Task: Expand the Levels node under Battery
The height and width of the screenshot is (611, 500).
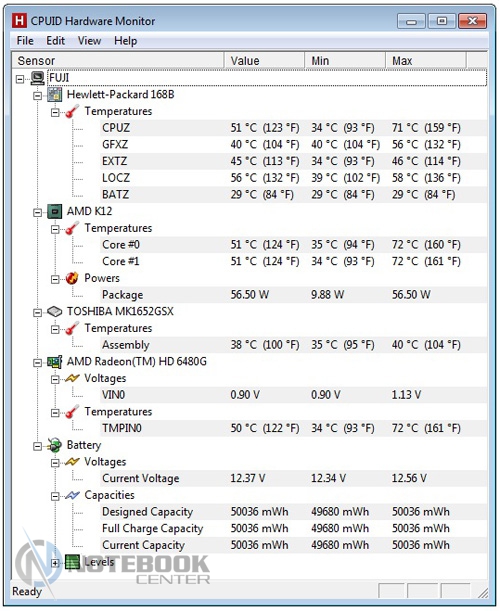Action: [x=55, y=563]
